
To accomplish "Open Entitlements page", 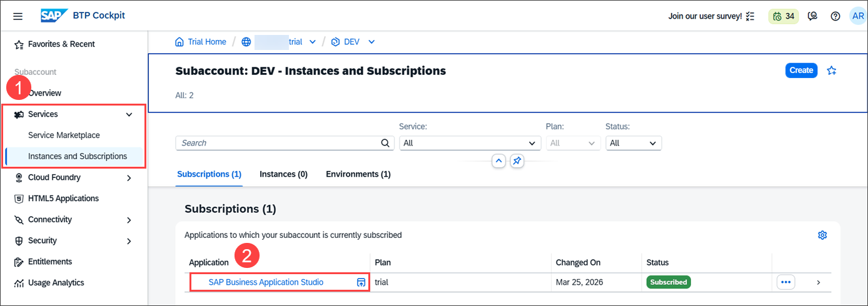I will [50, 262].
